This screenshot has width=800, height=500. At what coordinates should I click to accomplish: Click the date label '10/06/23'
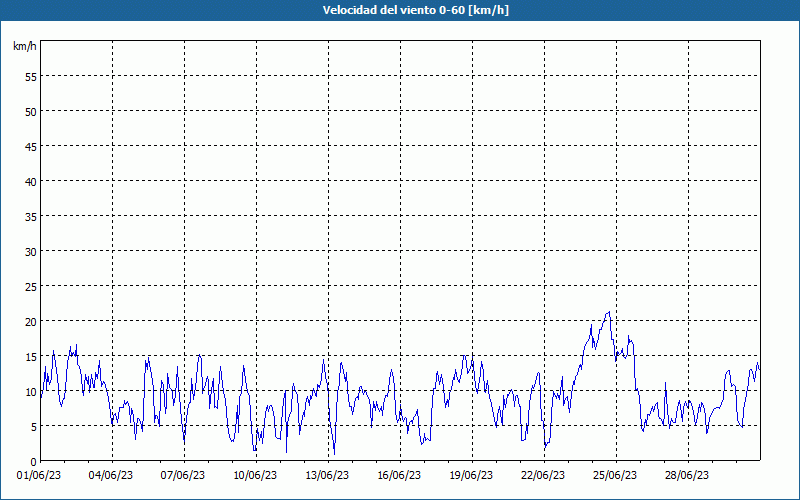click(255, 476)
